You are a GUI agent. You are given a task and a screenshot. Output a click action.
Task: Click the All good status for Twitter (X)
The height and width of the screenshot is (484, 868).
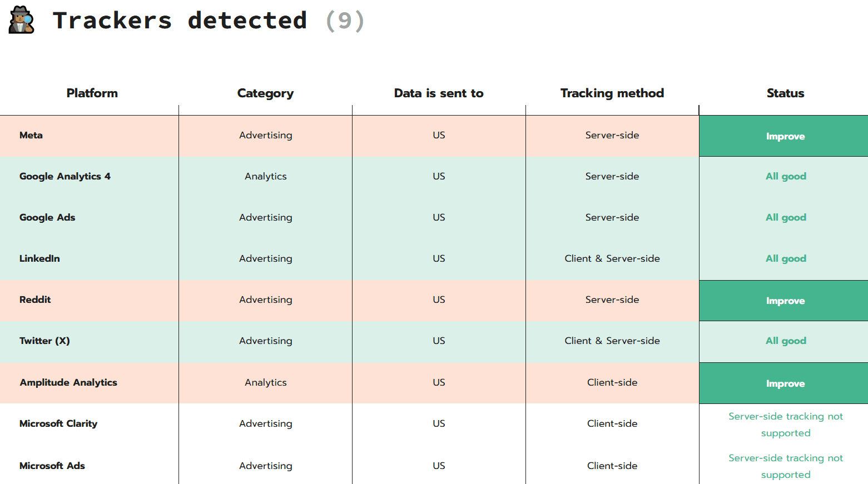pyautogui.click(x=785, y=341)
